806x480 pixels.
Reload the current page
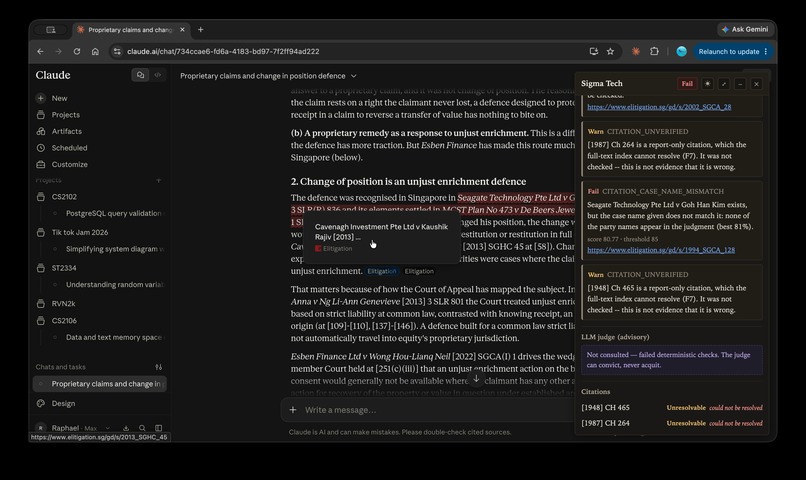77,51
